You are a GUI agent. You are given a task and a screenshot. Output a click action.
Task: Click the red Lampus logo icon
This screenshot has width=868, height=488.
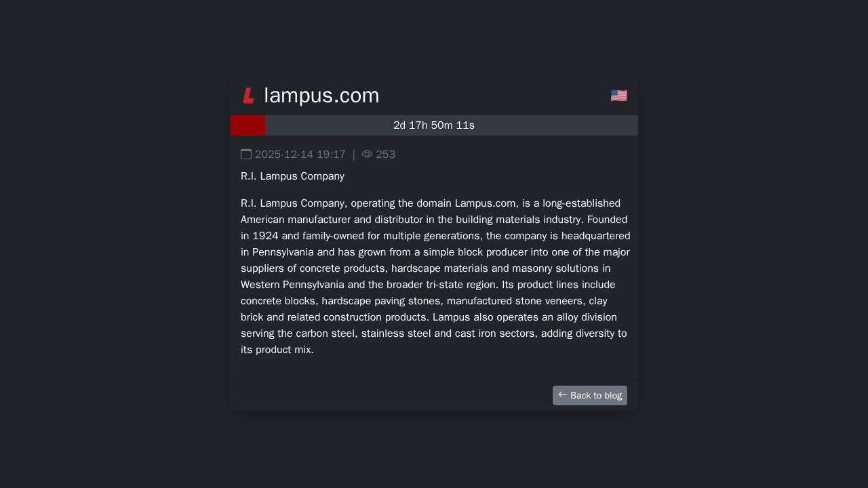point(249,96)
